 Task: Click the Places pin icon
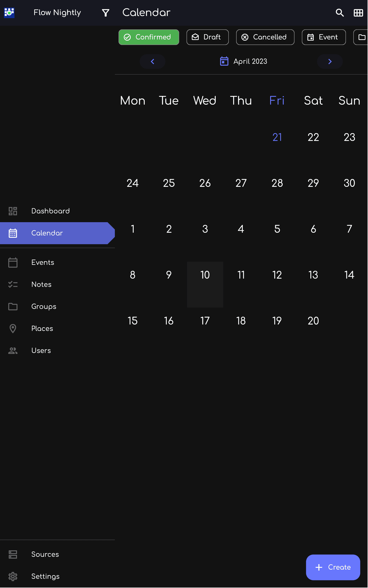tap(13, 328)
